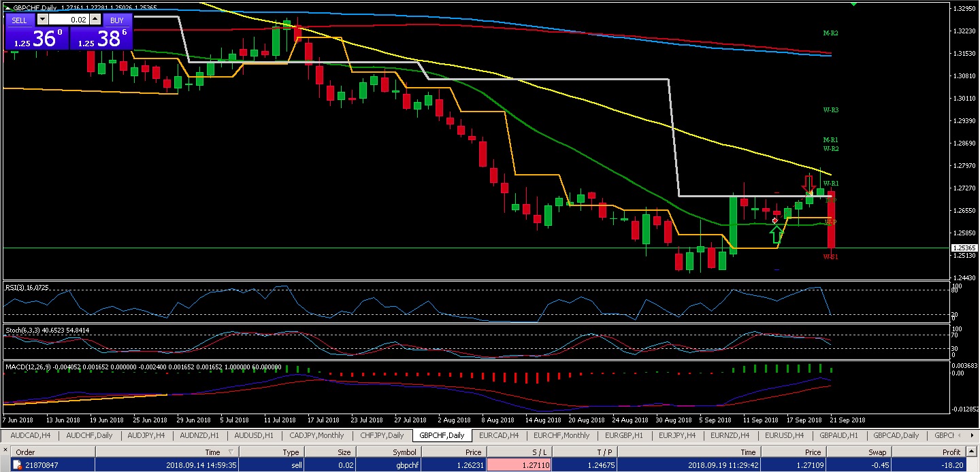
Task: Open the CADJPY,Monthly chart tab
Action: [x=316, y=435]
